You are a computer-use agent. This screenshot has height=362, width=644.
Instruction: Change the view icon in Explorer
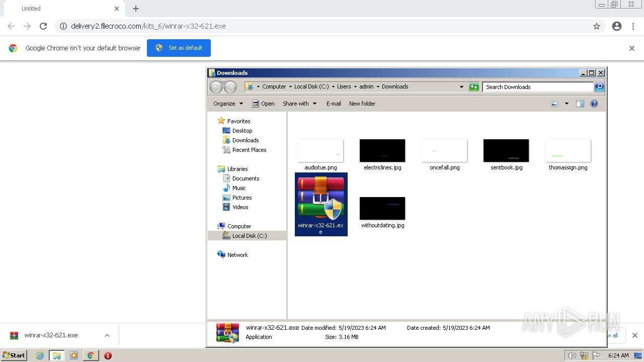point(554,104)
